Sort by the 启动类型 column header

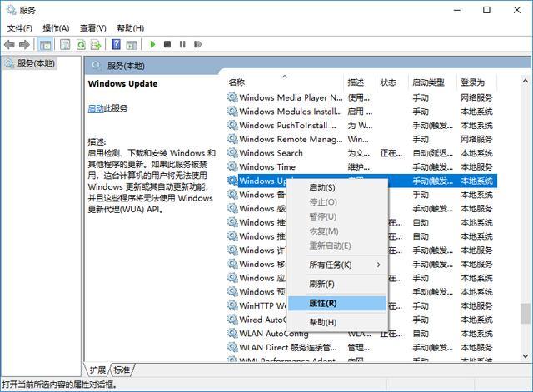click(432, 82)
